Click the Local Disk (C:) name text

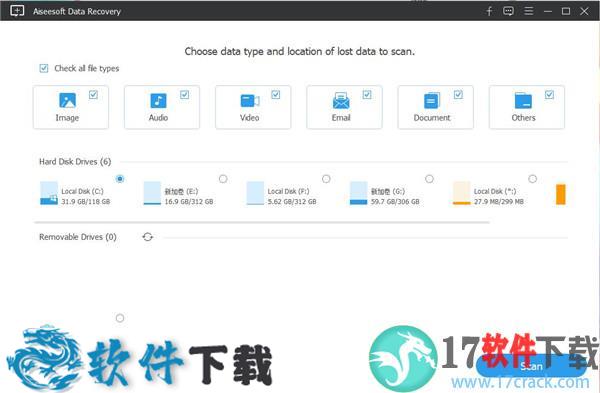(82, 191)
